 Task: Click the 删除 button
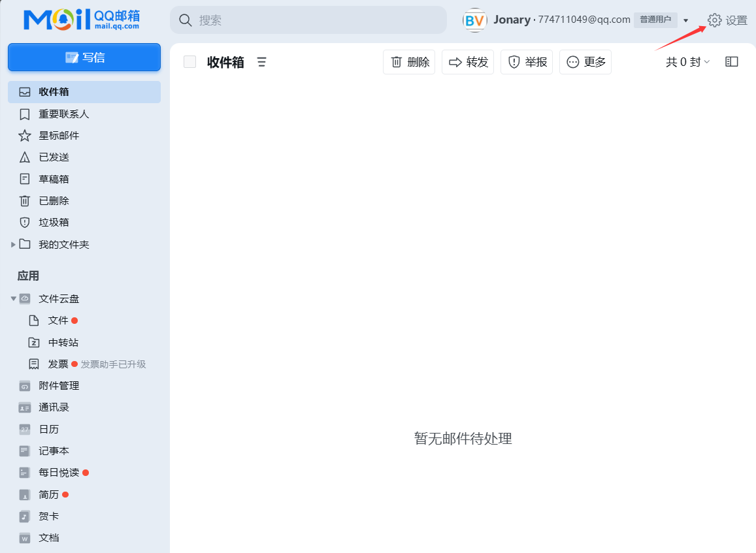click(x=409, y=61)
